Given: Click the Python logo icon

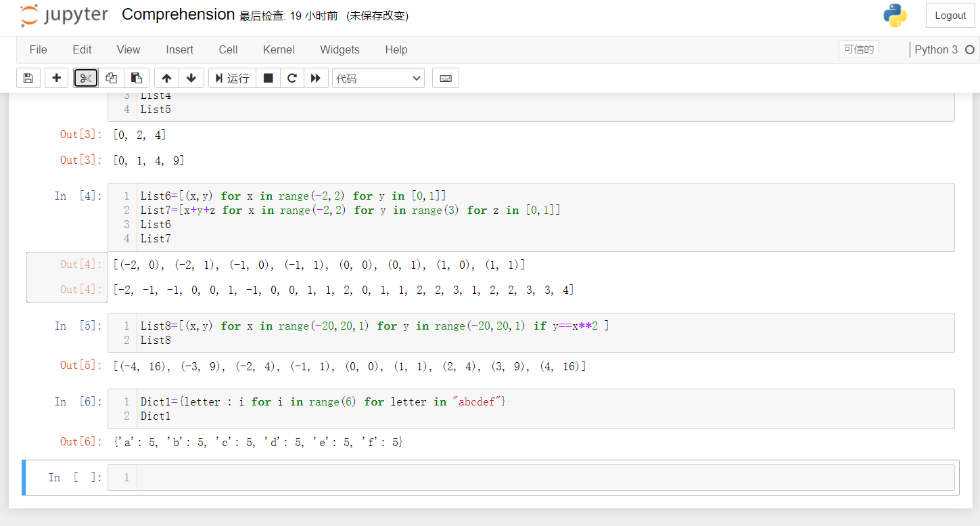Looking at the screenshot, I should pyautogui.click(x=895, y=16).
